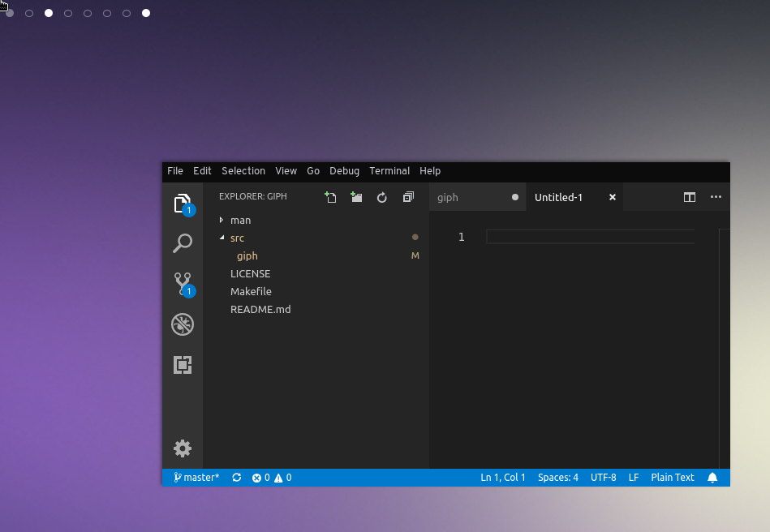
Task: Click master* to switch git branch
Action: [197, 477]
